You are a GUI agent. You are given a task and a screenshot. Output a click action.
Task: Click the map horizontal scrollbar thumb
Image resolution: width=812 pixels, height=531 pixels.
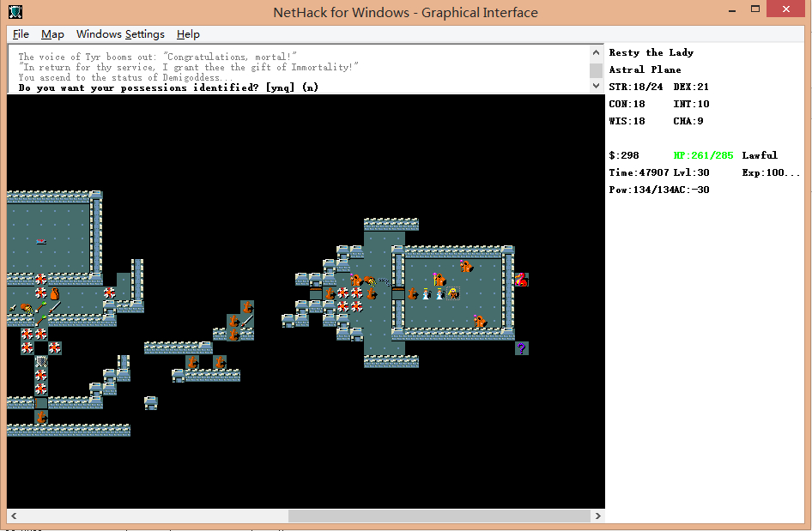pos(439,516)
